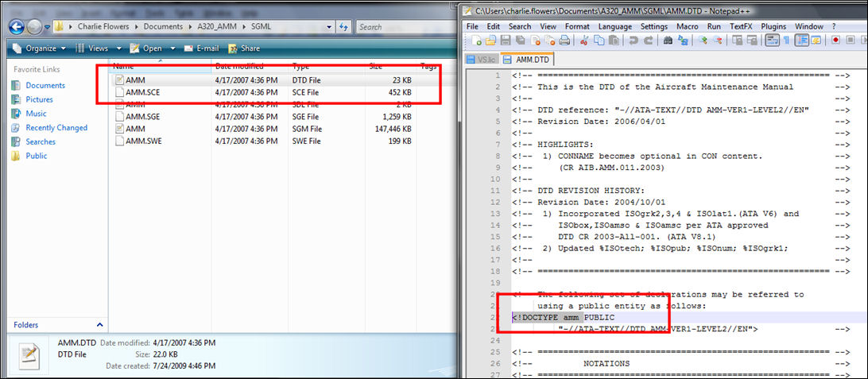868x379 pixels.
Task: Click the Replace icon in Notepad++ toolbar
Action: (683, 41)
